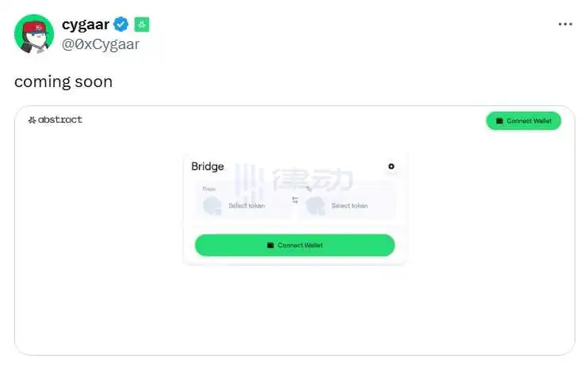Click the From token placeholder circle
This screenshot has width=588, height=369.
click(x=212, y=206)
